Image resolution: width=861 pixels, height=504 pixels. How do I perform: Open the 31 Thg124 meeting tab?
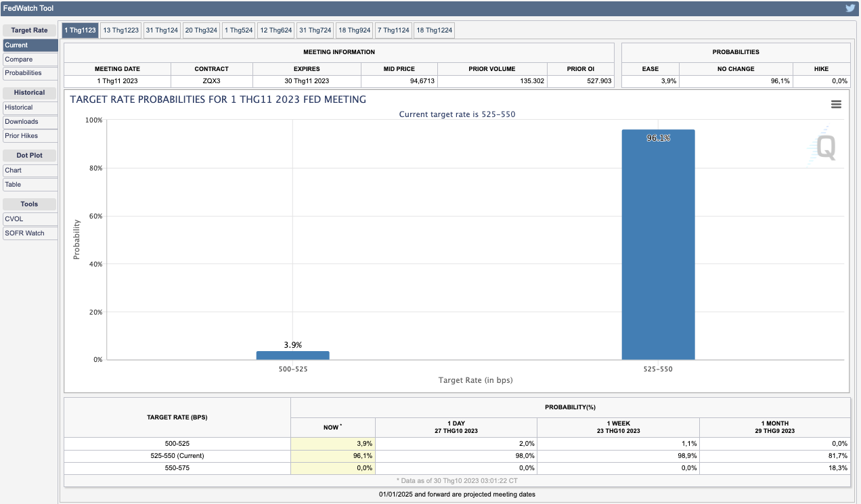pos(162,30)
